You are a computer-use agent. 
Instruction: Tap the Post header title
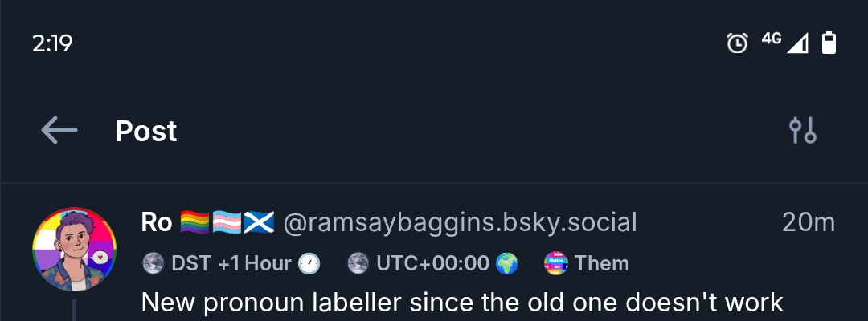point(146,131)
